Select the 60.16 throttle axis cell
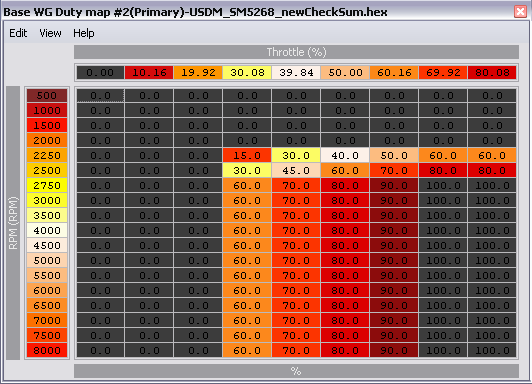The height and width of the screenshot is (384, 532). 394,73
